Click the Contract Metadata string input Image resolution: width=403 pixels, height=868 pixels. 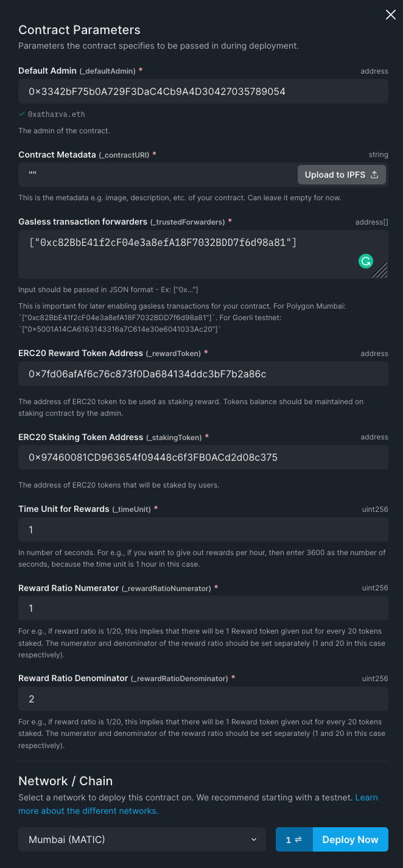pyautogui.click(x=152, y=175)
